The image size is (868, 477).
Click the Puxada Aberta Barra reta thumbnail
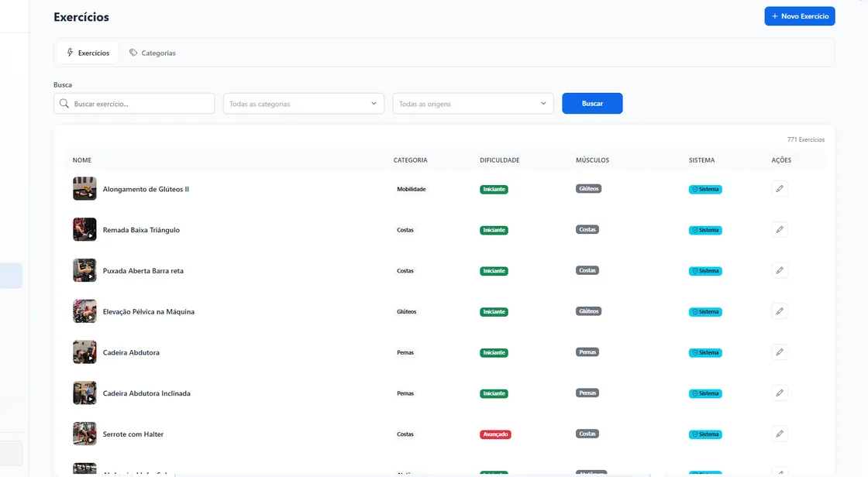click(84, 270)
